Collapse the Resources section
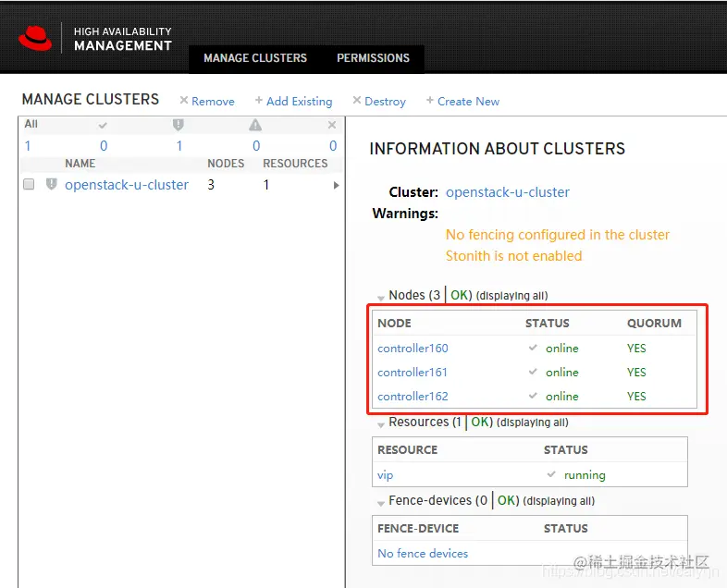Screen dimensions: 727x588 tap(381, 424)
